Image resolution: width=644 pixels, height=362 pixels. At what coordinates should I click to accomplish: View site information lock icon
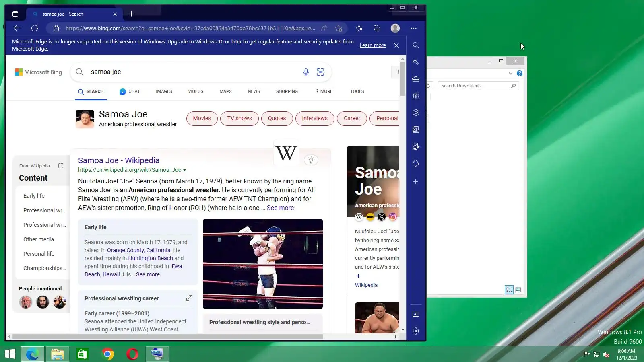pyautogui.click(x=56, y=28)
